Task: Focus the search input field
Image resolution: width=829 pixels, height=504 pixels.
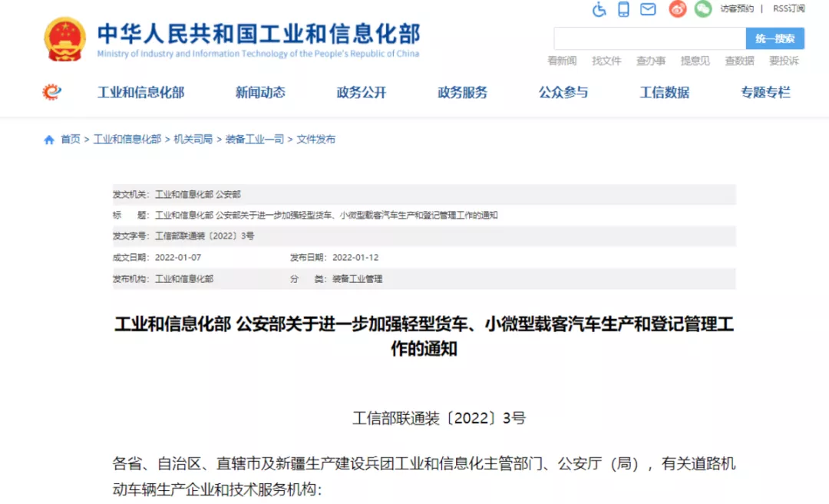Action: [x=650, y=38]
